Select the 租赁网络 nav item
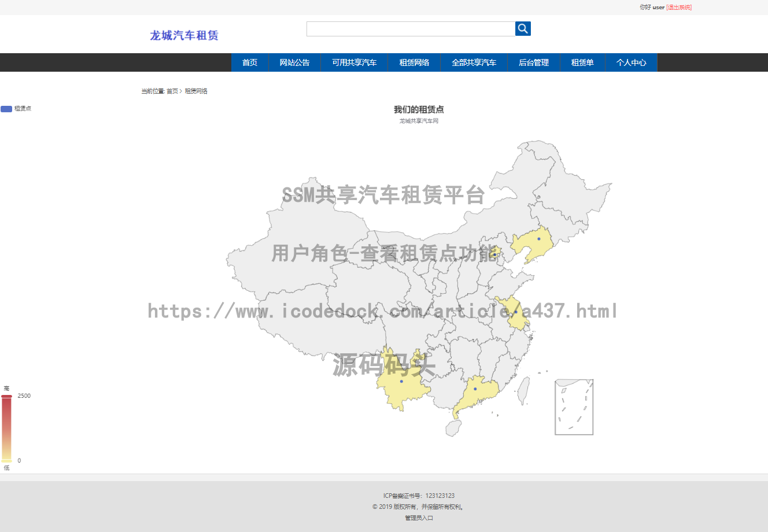 (414, 62)
